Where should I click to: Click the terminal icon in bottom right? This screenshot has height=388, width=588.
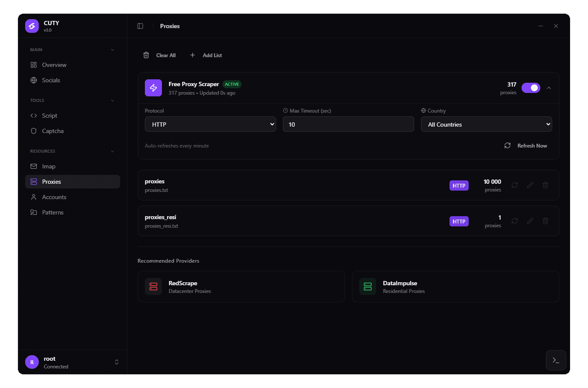556,360
